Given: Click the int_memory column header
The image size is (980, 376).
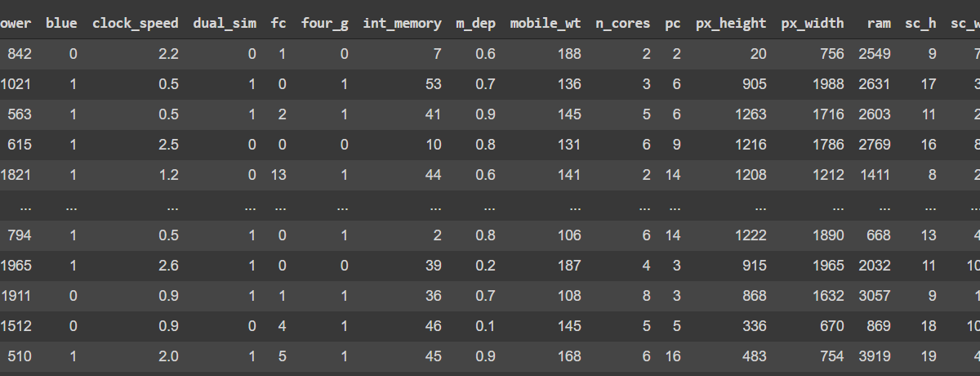Looking at the screenshot, I should coord(403,23).
